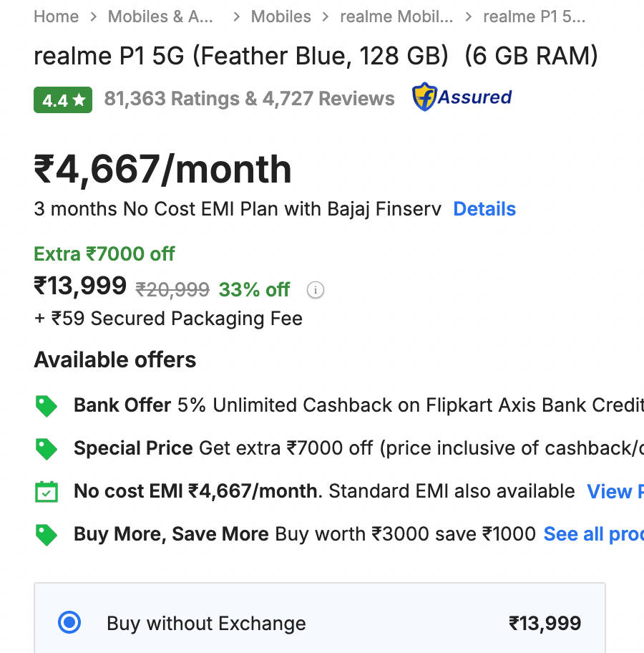Click the Flipkart Assured badge

click(x=462, y=97)
